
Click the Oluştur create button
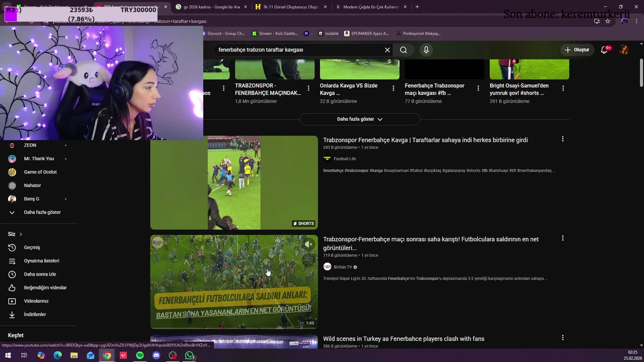[x=577, y=50]
